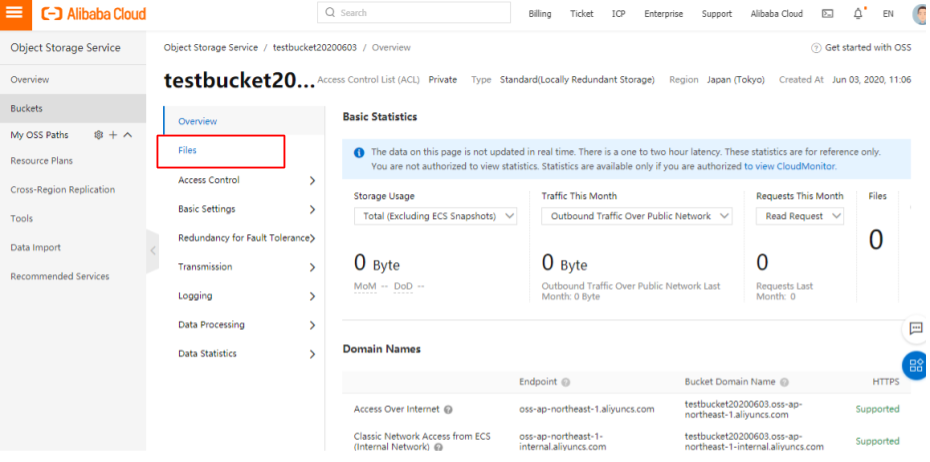Click Object Storage Service breadcrumb link

click(x=211, y=47)
